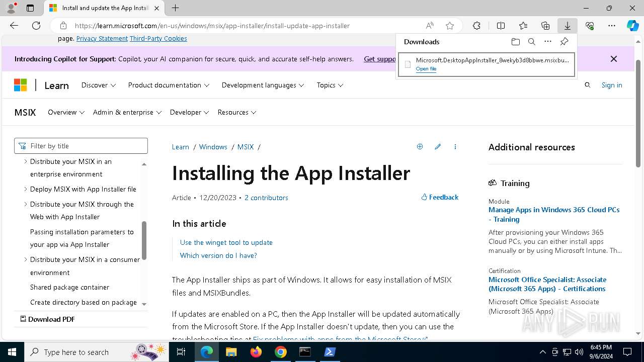Screen dimensions: 644x362
Task: Expand the Developer menu
Action: coord(190,112)
